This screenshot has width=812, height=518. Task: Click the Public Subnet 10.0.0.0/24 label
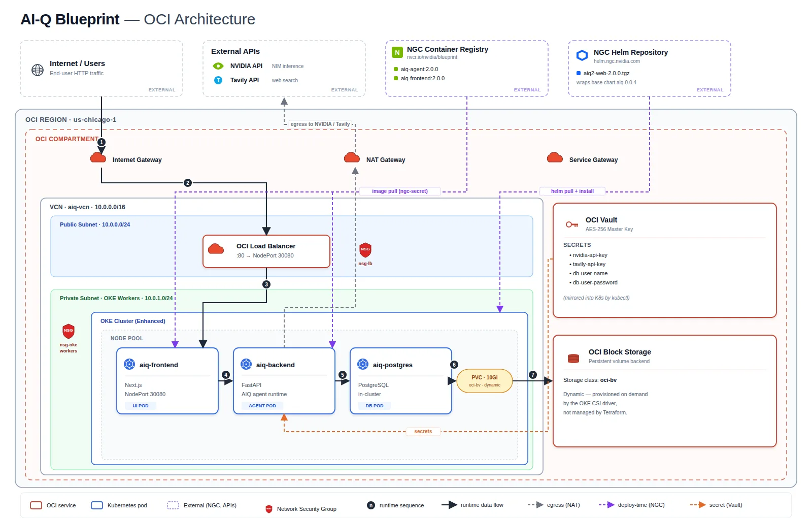point(95,224)
